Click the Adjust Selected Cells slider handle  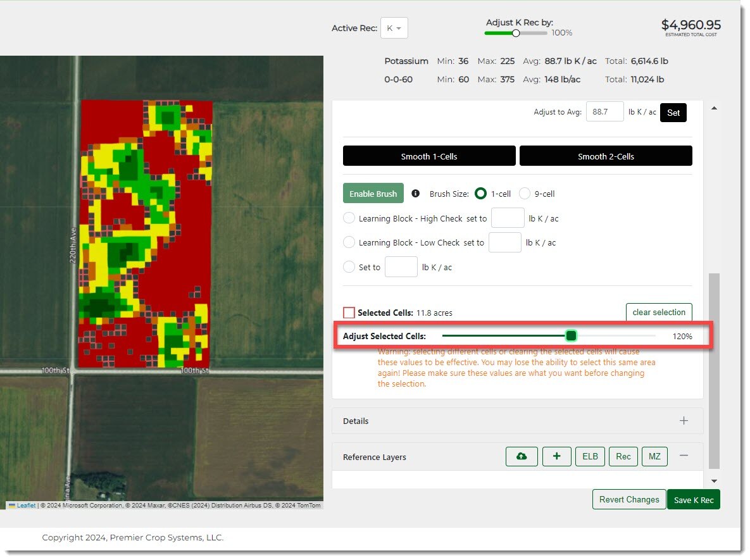(571, 335)
